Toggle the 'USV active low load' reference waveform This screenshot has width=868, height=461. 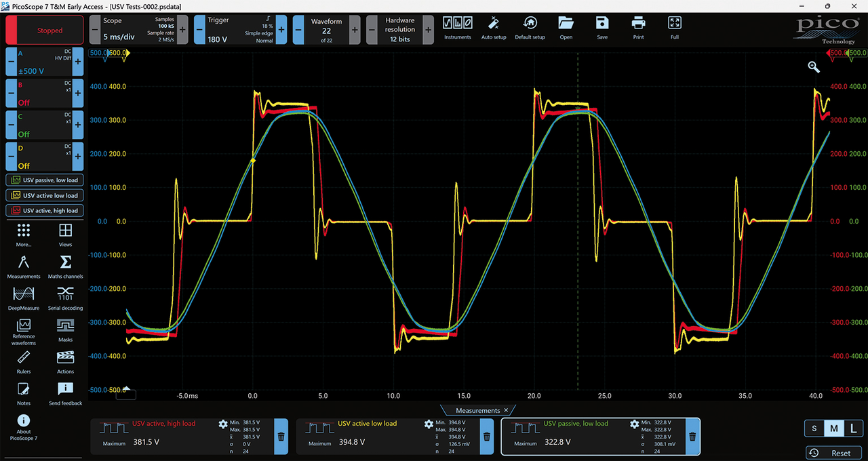point(44,195)
